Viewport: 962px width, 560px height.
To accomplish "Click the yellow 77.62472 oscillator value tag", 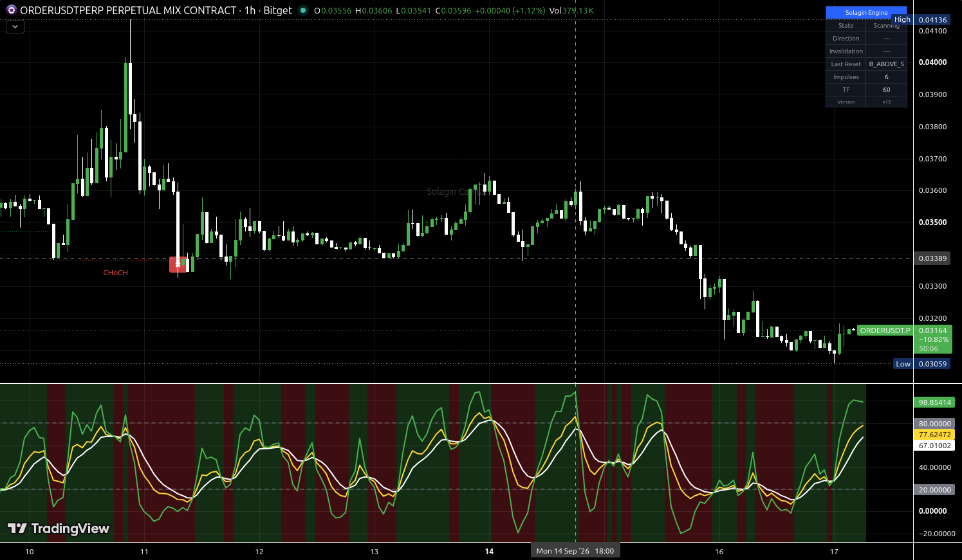I will 934,435.
